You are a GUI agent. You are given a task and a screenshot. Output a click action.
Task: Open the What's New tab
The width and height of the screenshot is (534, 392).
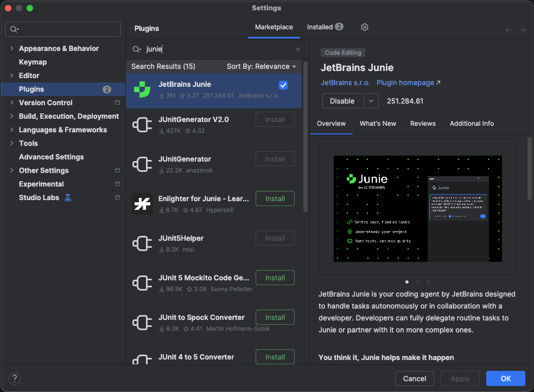378,124
